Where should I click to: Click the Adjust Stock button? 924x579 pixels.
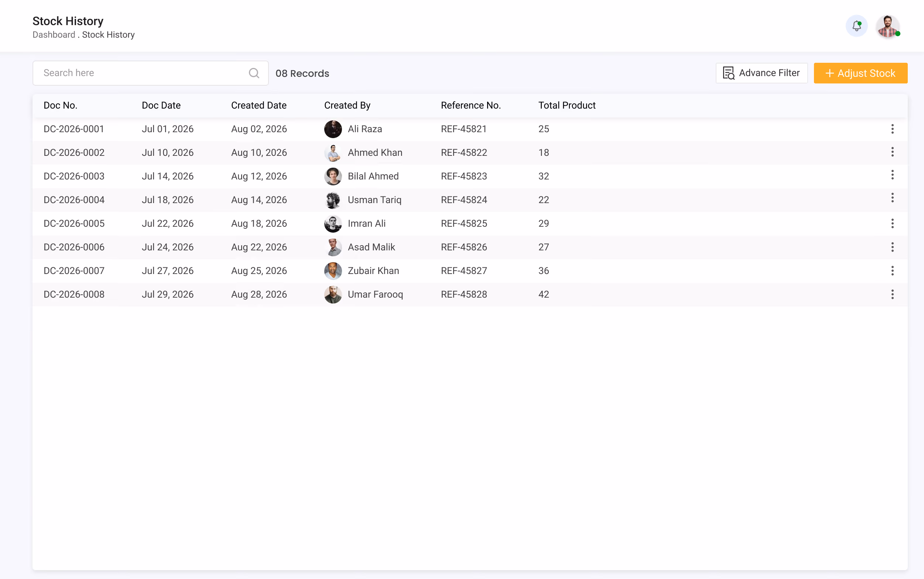coord(860,73)
